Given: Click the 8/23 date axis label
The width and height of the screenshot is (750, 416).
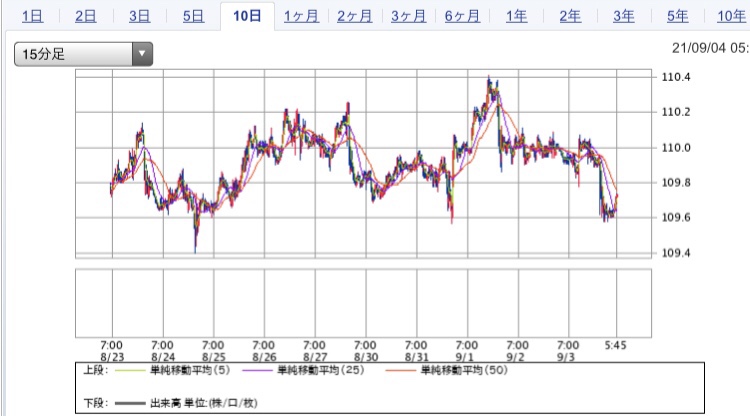Looking at the screenshot, I should pos(112,357).
